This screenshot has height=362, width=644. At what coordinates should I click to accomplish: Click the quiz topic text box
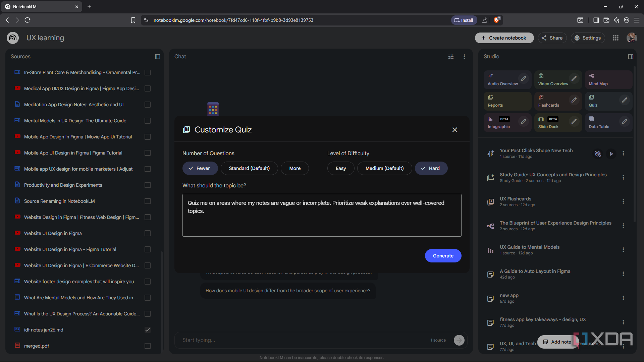coord(322,215)
